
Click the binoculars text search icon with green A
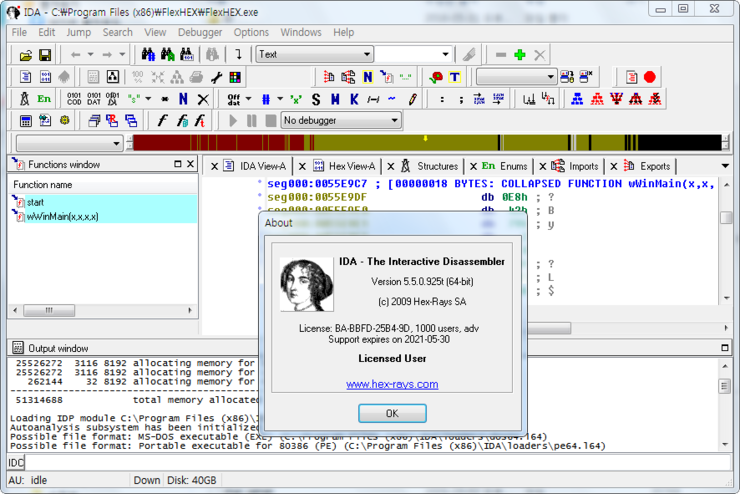point(168,55)
